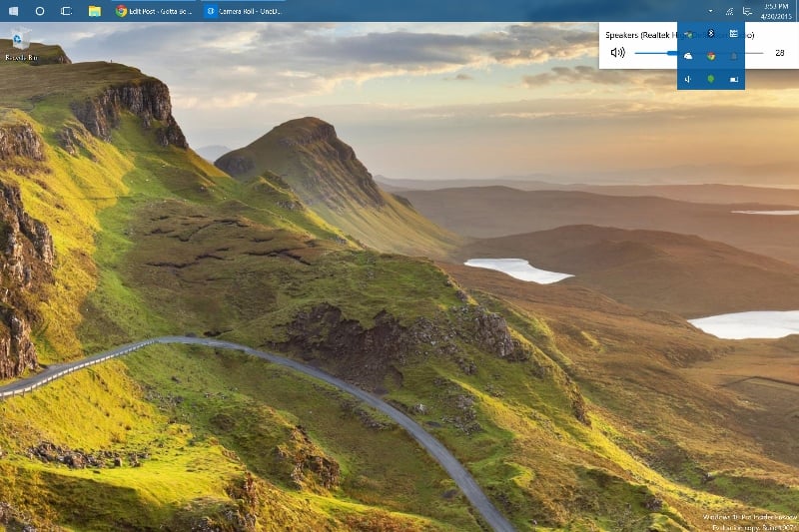Mute speakers using the volume flyout icon
Image resolution: width=799 pixels, height=532 pixels.
(617, 52)
